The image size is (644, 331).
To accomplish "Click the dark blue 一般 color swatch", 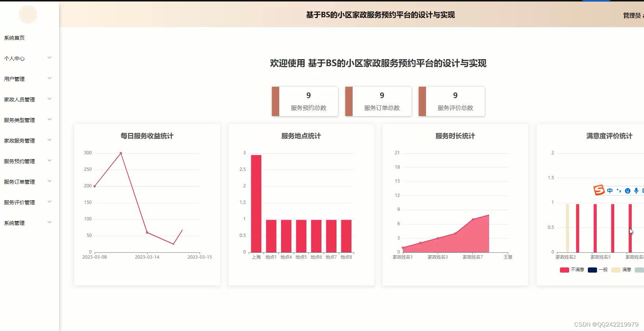I will click(x=592, y=270).
